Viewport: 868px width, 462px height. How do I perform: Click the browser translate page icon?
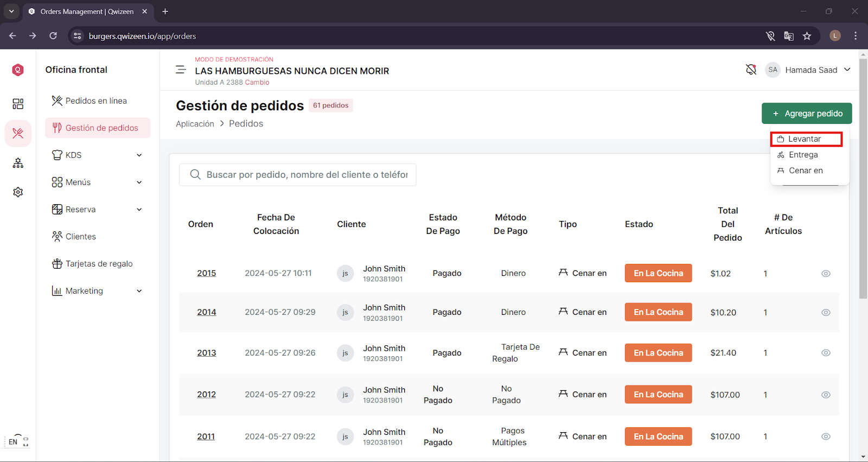789,36
